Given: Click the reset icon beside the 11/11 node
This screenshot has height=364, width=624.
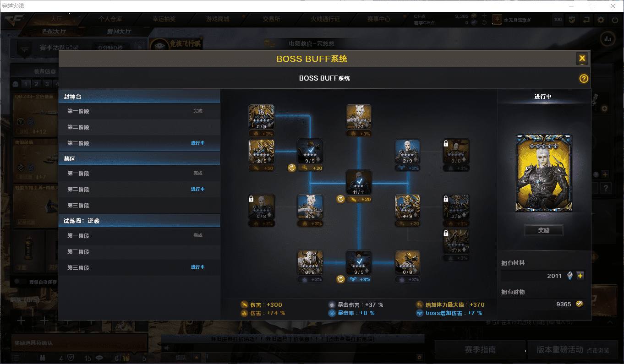Looking at the screenshot, I should pos(340,199).
